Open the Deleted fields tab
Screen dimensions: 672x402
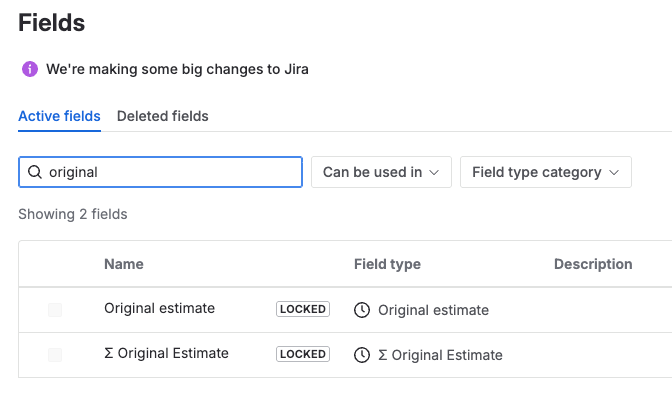pos(163,116)
